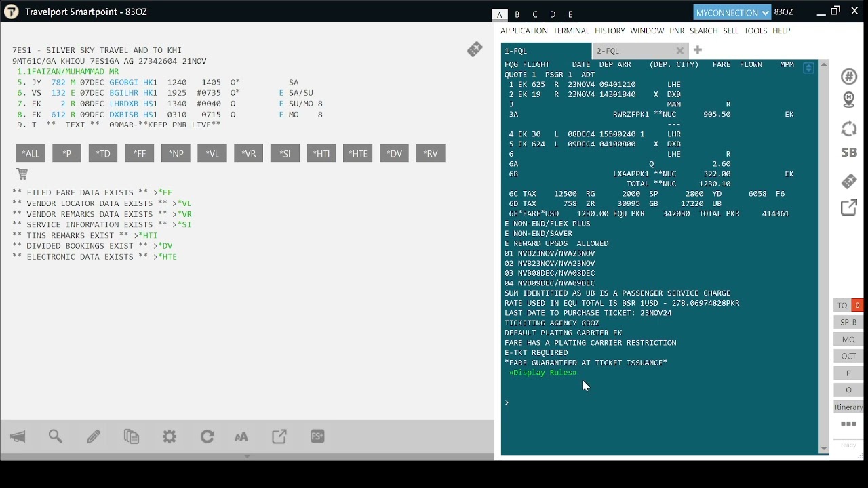This screenshot has width=868, height=488.
Task: Select the pencil edit icon
Action: (94, 437)
